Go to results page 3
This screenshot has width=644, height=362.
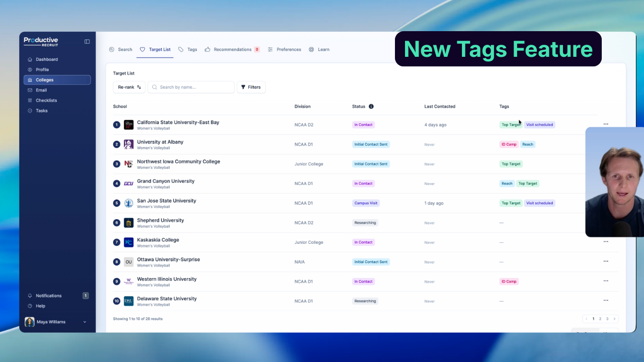click(x=607, y=319)
